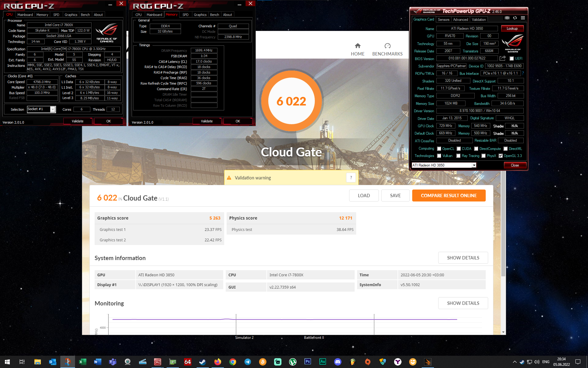The image size is (588, 368).
Task: Open BENCHMARKS gauge icon in 3DMark
Action: [387, 46]
